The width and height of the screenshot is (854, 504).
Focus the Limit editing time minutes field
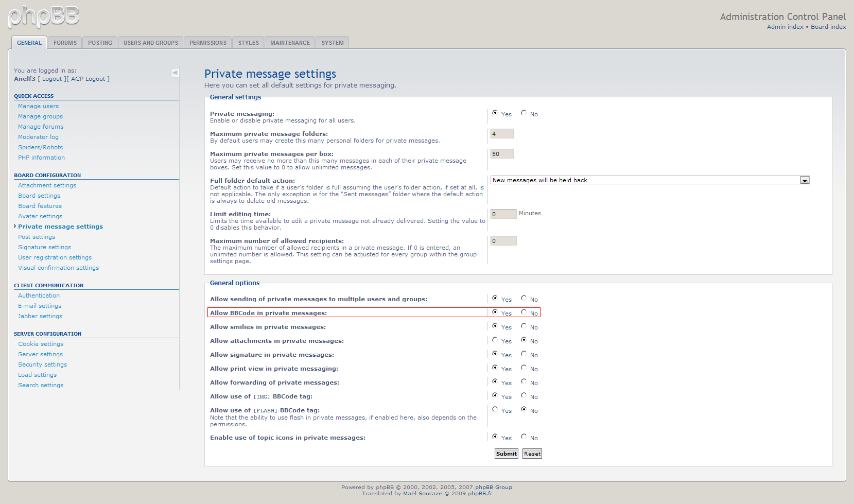(503, 214)
